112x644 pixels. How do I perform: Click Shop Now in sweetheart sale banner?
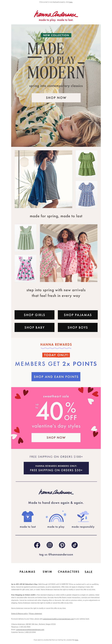56,438
